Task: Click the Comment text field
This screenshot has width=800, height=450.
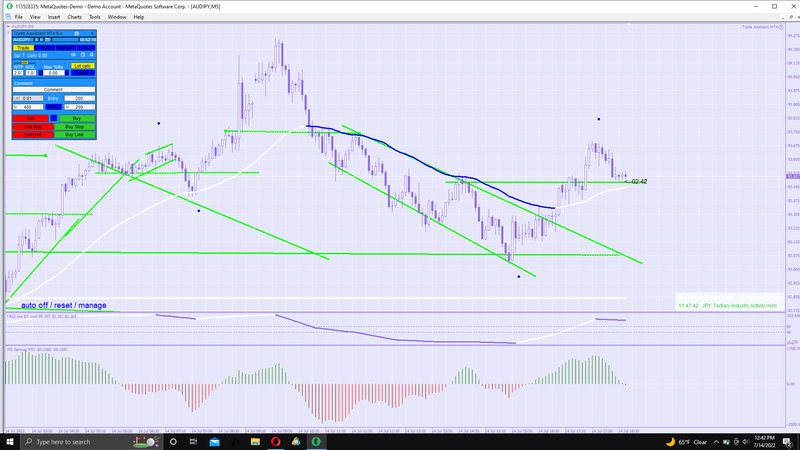Action: pos(54,89)
